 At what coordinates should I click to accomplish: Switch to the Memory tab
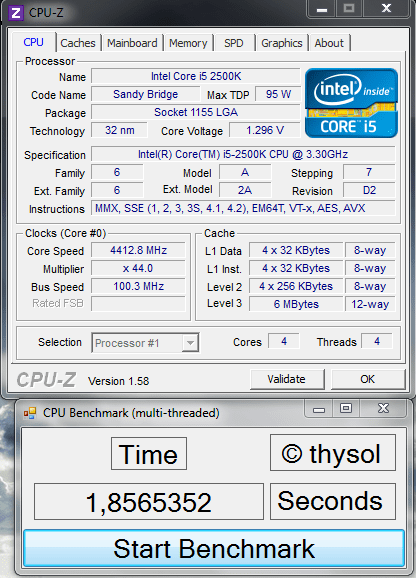(188, 43)
